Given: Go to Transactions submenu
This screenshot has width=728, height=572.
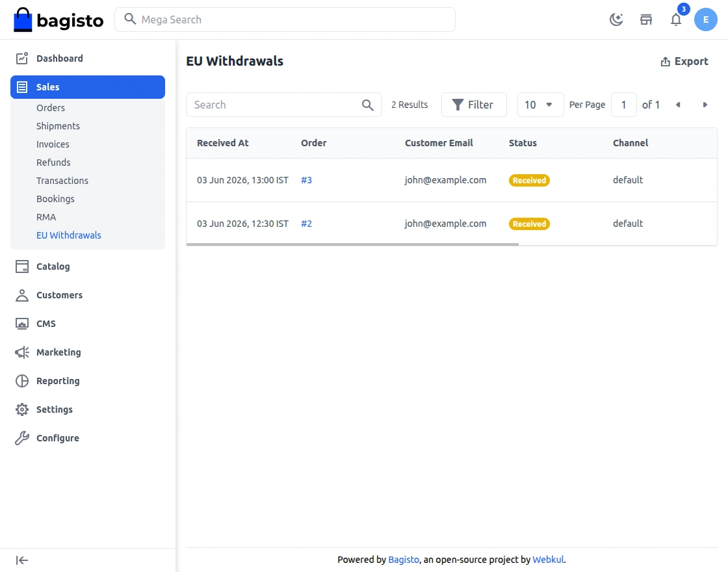Looking at the screenshot, I should 62,181.
